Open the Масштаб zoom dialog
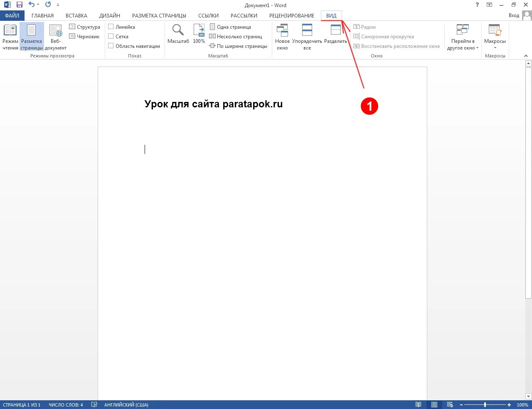532x409 pixels. coord(178,34)
